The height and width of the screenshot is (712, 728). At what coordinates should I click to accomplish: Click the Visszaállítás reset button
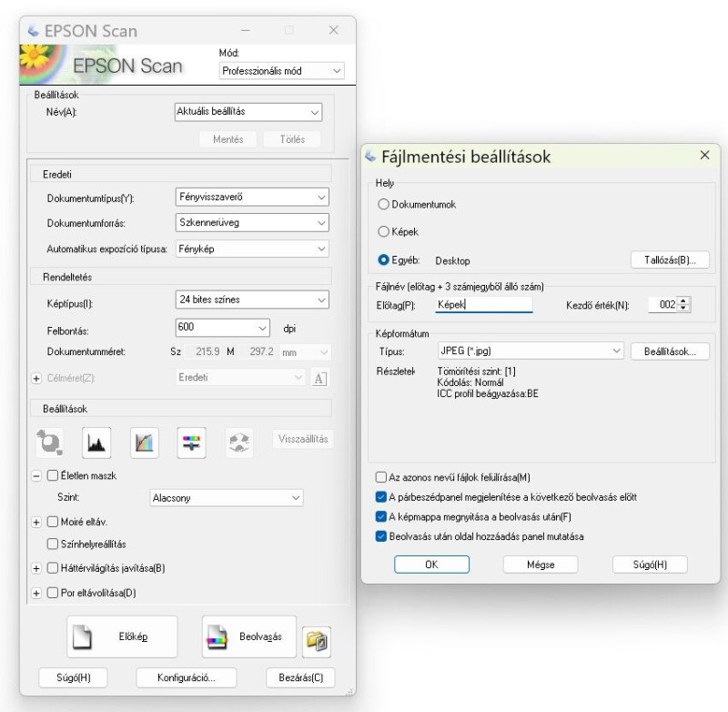[303, 439]
